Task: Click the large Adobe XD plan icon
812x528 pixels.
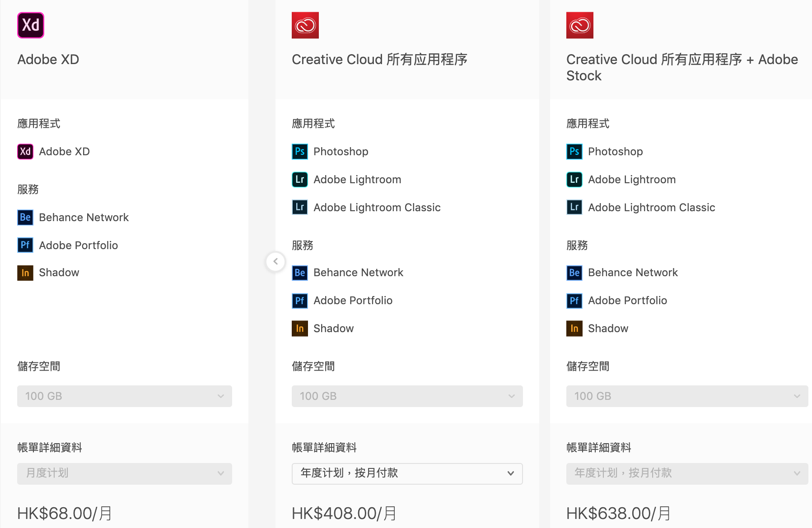Action: pos(31,25)
